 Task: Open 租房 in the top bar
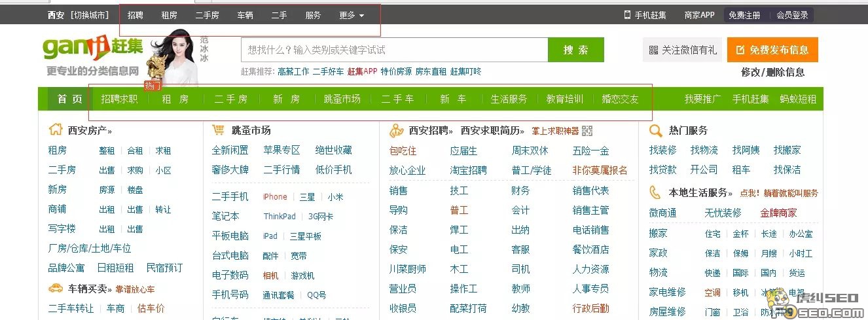pyautogui.click(x=170, y=15)
